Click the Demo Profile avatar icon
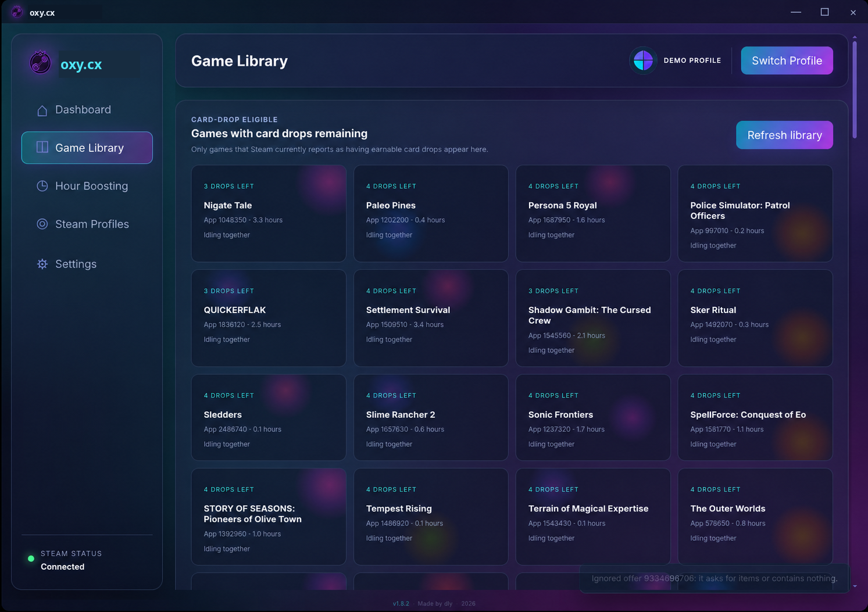The height and width of the screenshot is (612, 868). (643, 60)
